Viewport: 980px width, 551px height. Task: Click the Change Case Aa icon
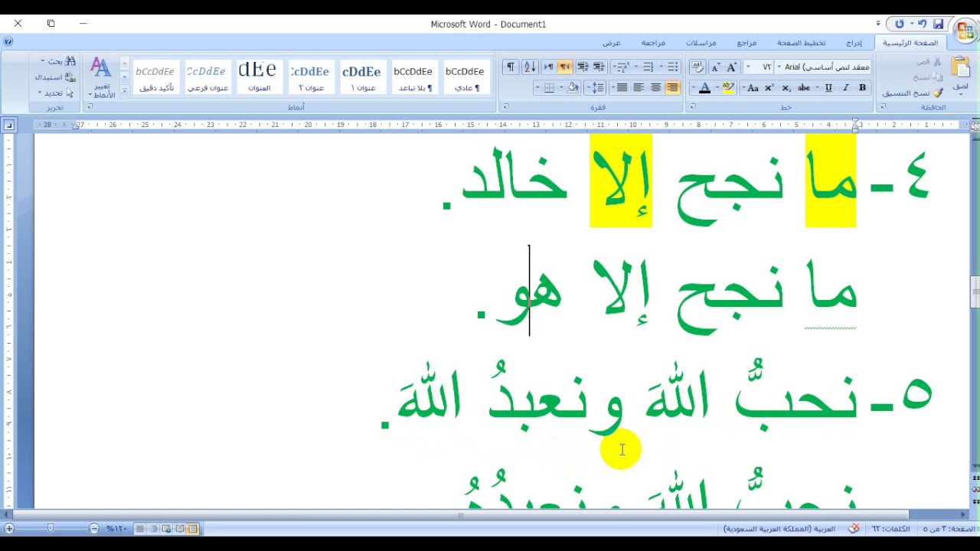pos(753,88)
